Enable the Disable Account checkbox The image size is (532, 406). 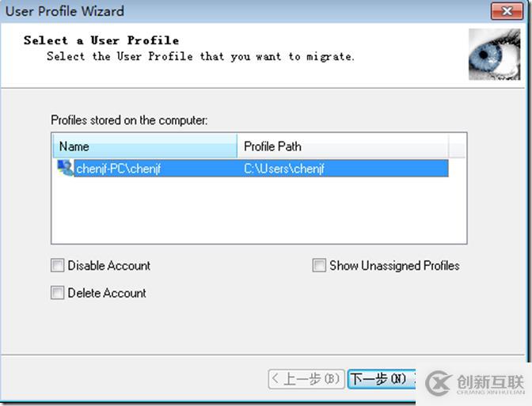coord(57,265)
